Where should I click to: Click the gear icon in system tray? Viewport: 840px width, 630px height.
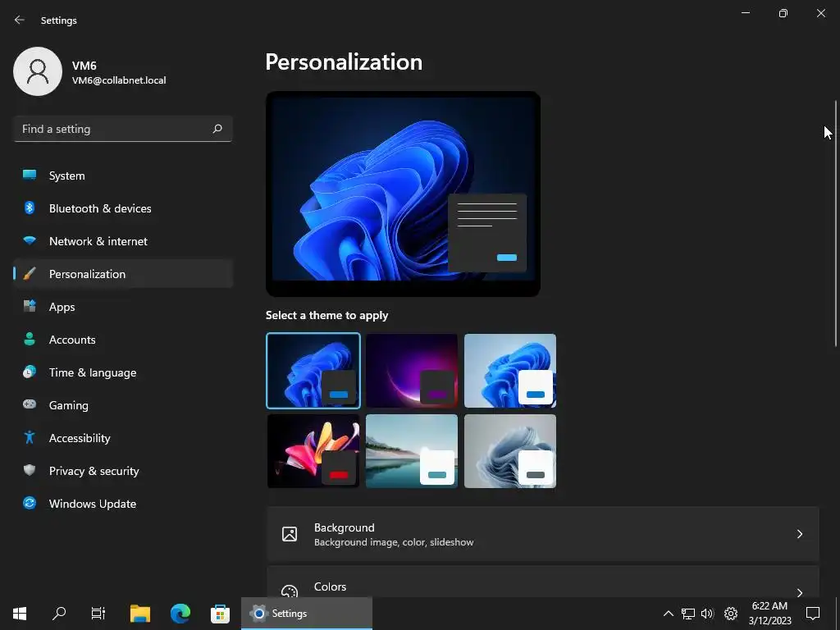[x=731, y=614]
